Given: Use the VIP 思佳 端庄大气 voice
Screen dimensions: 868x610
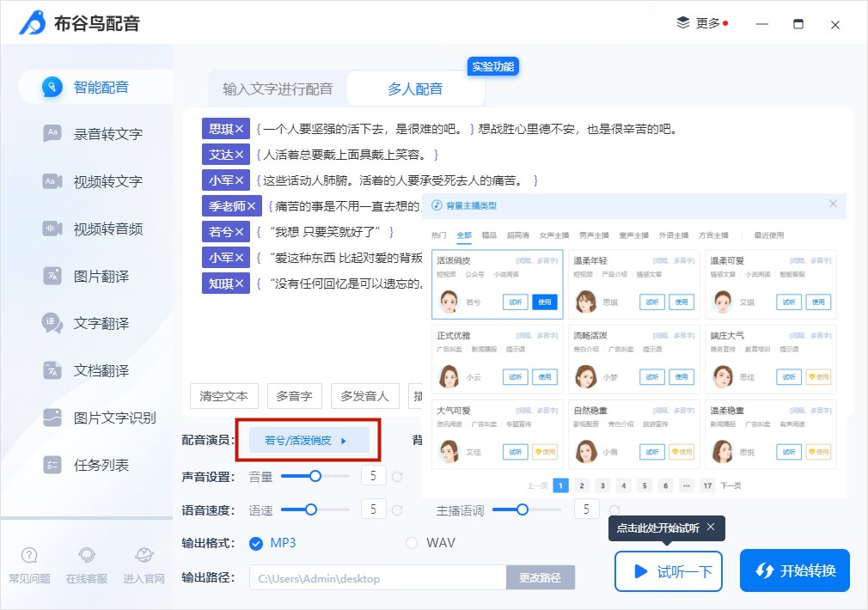Looking at the screenshot, I should pos(818,377).
